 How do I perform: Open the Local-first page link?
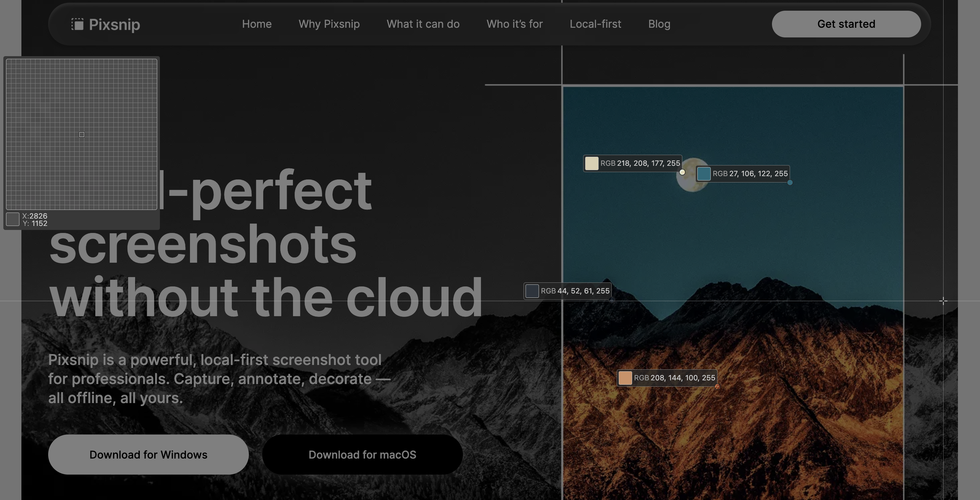point(595,24)
